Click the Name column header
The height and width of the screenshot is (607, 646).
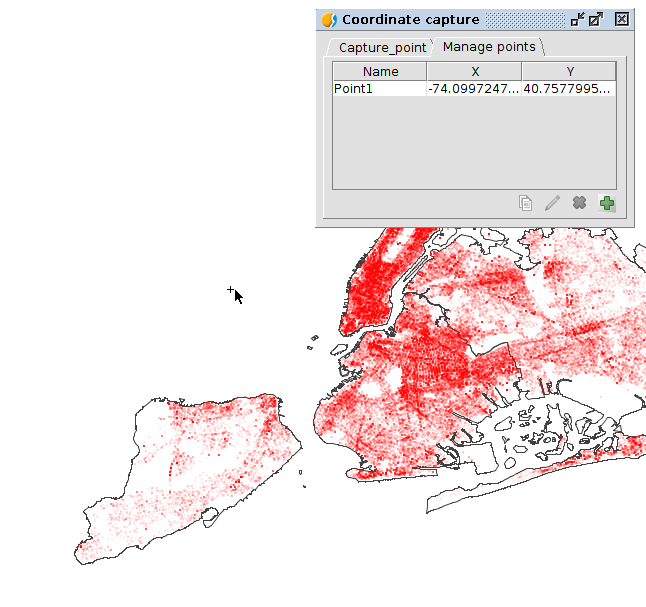pyautogui.click(x=380, y=71)
